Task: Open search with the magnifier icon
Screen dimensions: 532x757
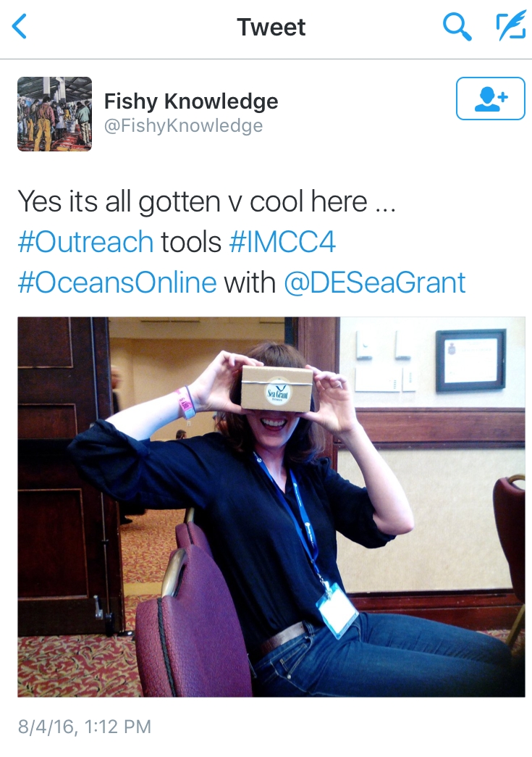Action: click(x=457, y=27)
